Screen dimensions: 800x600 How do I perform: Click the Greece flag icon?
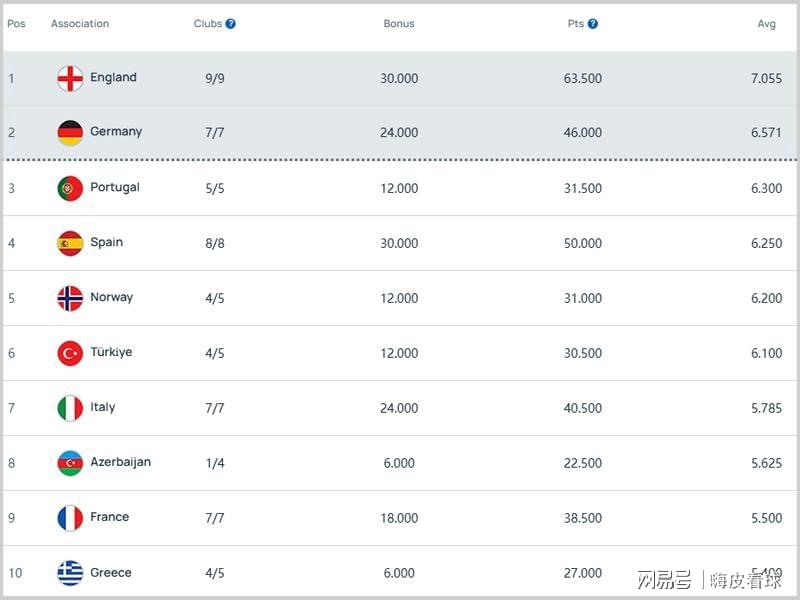tap(70, 573)
